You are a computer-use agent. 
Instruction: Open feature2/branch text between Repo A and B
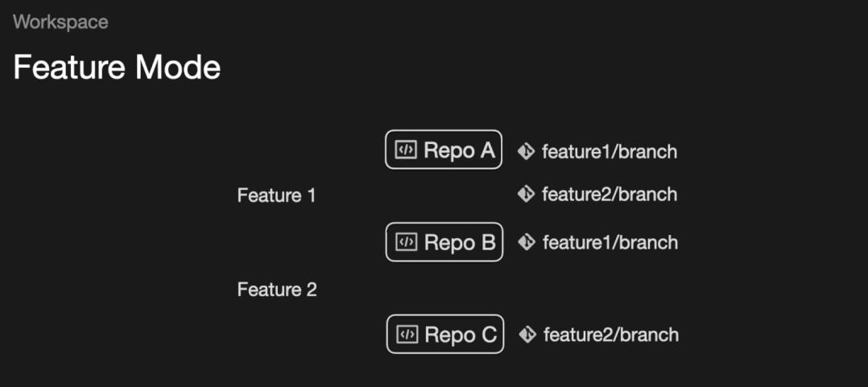pos(610,194)
